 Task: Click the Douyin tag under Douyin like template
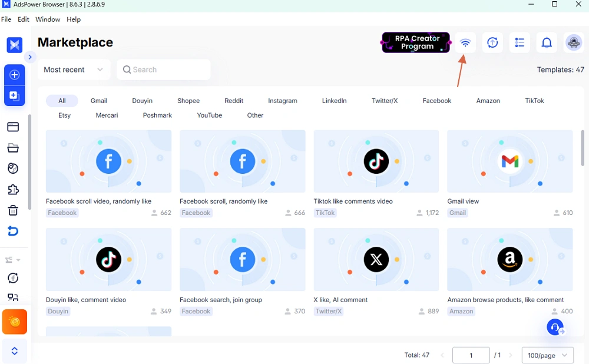click(58, 311)
